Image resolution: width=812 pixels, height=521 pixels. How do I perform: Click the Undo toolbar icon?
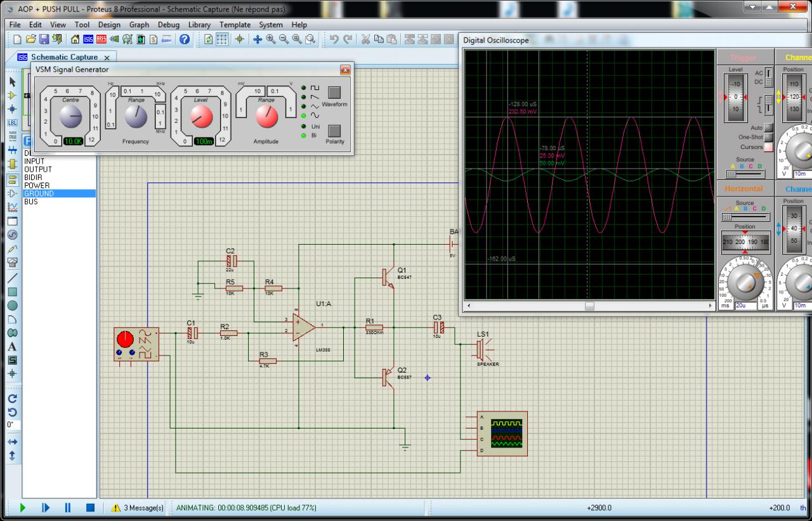(334, 39)
